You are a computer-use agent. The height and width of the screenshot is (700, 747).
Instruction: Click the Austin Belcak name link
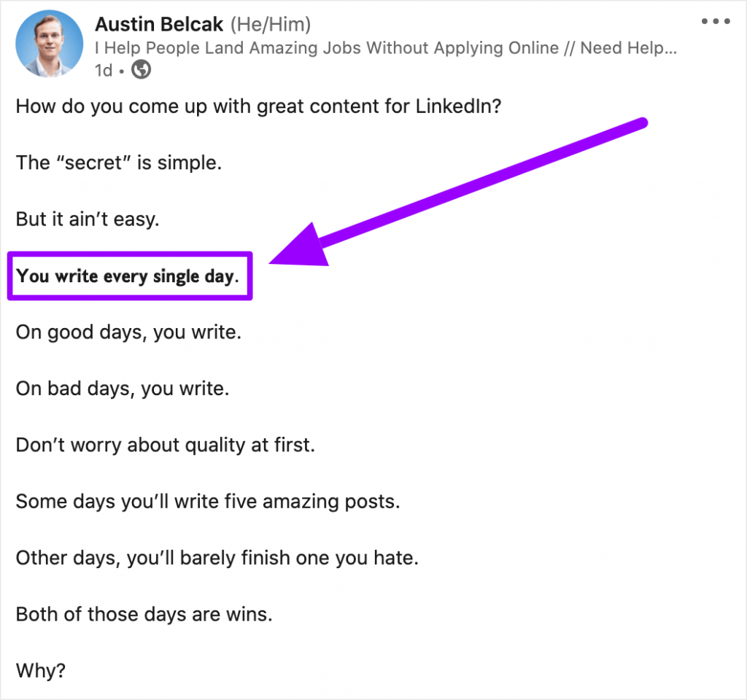158,25
